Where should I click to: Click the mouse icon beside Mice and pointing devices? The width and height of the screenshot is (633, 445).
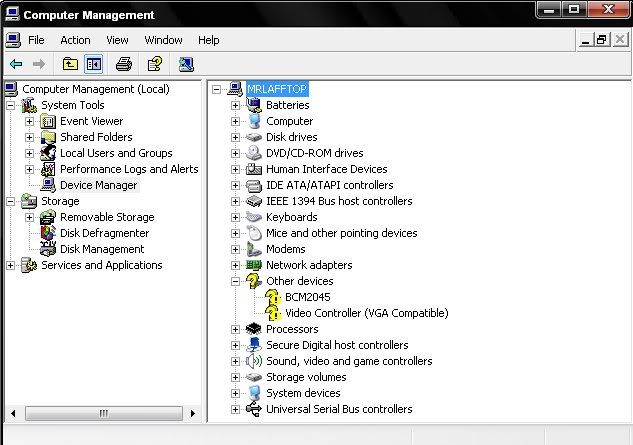click(254, 233)
